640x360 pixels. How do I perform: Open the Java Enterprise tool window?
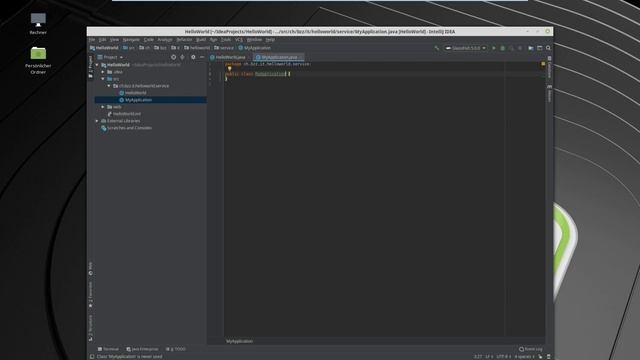tap(142, 349)
